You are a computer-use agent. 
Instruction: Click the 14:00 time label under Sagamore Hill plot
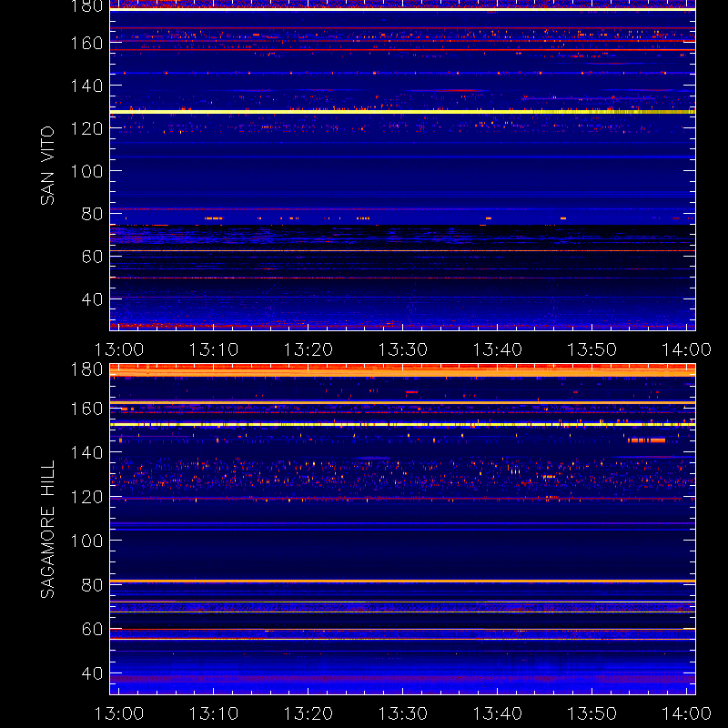point(686,713)
